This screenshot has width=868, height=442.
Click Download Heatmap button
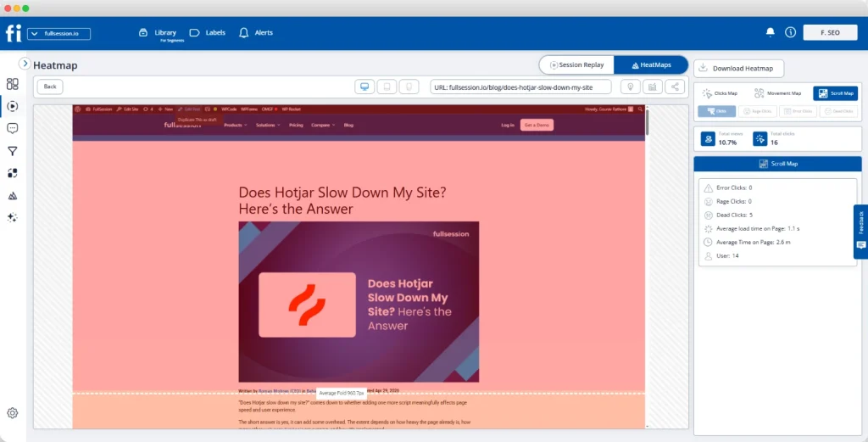pyautogui.click(x=738, y=68)
